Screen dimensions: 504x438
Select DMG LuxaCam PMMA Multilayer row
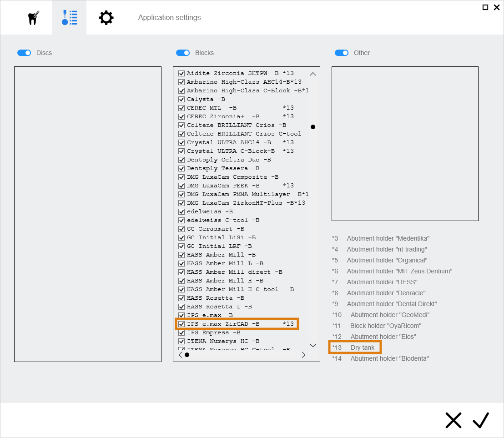tap(248, 194)
